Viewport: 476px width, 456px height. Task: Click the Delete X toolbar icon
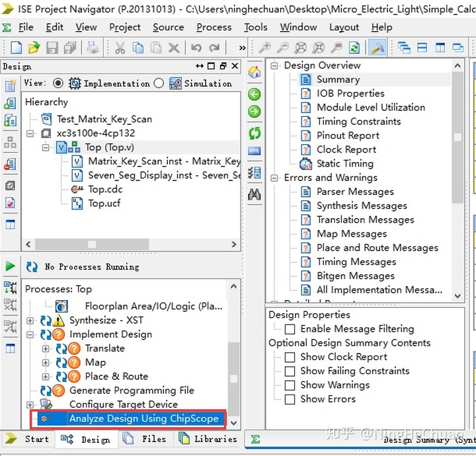point(174,48)
